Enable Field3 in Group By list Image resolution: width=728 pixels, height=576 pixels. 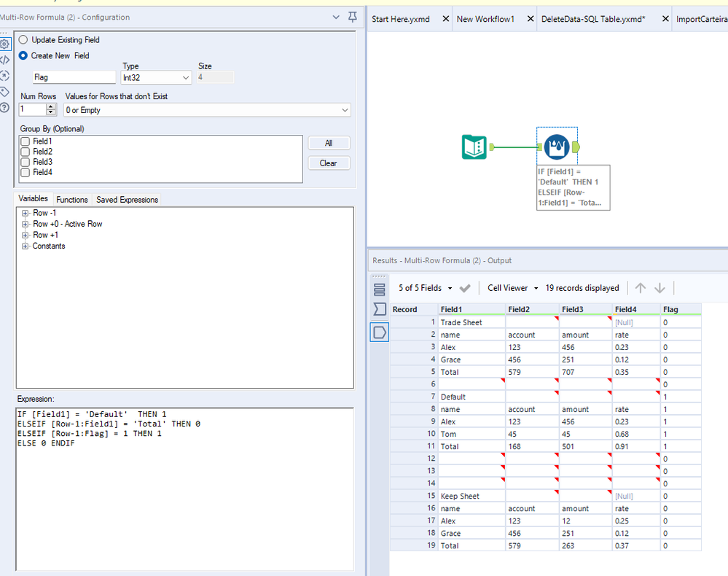tap(26, 162)
